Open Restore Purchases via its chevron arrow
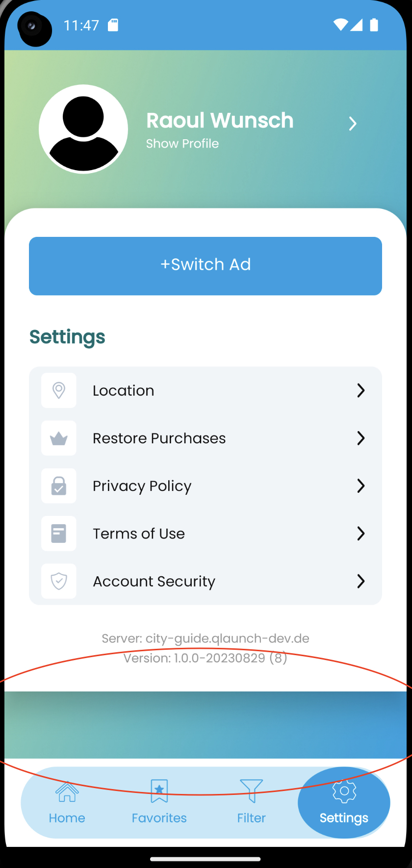 pyautogui.click(x=361, y=438)
